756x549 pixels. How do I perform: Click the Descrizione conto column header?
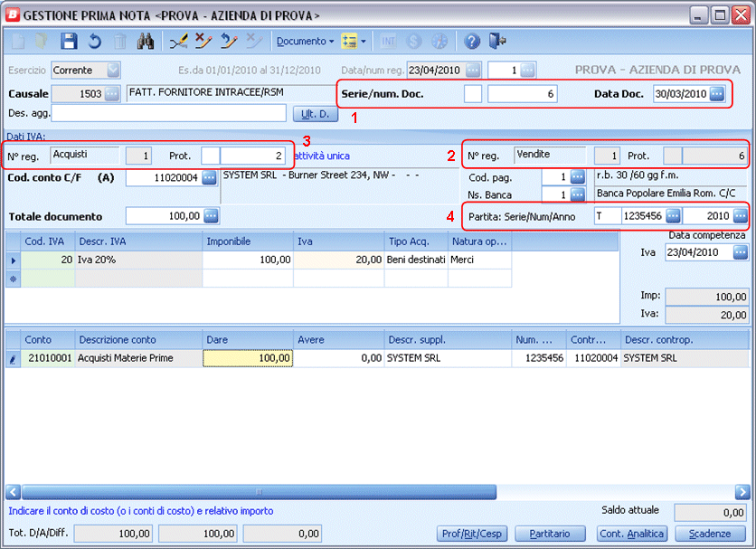(x=139, y=340)
